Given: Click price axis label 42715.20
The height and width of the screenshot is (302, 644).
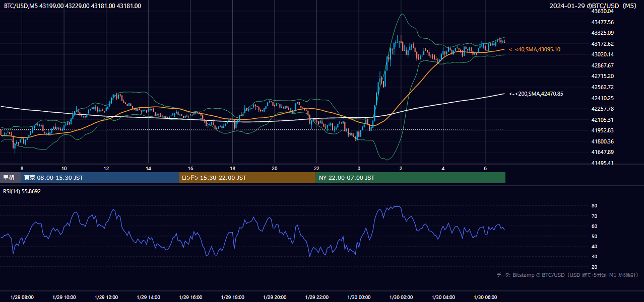Looking at the screenshot, I should 603,76.
